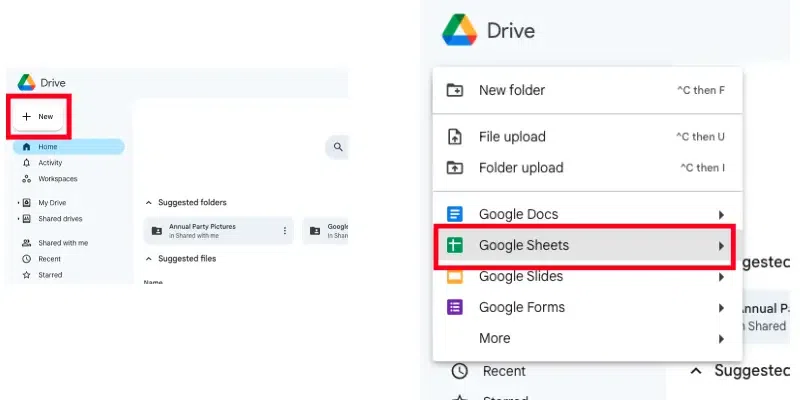Open Starred in the left small sidebar
Screen dimensions: 800x400
50,275
